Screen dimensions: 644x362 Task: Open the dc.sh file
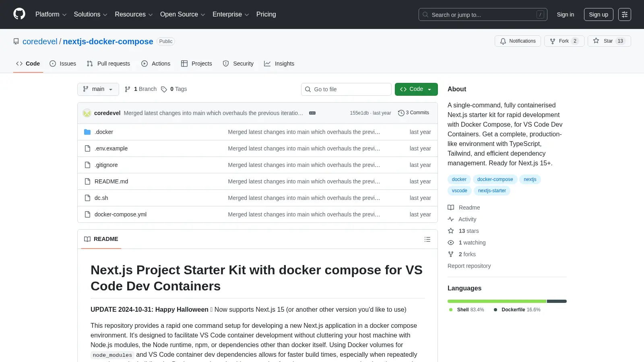[101, 198]
